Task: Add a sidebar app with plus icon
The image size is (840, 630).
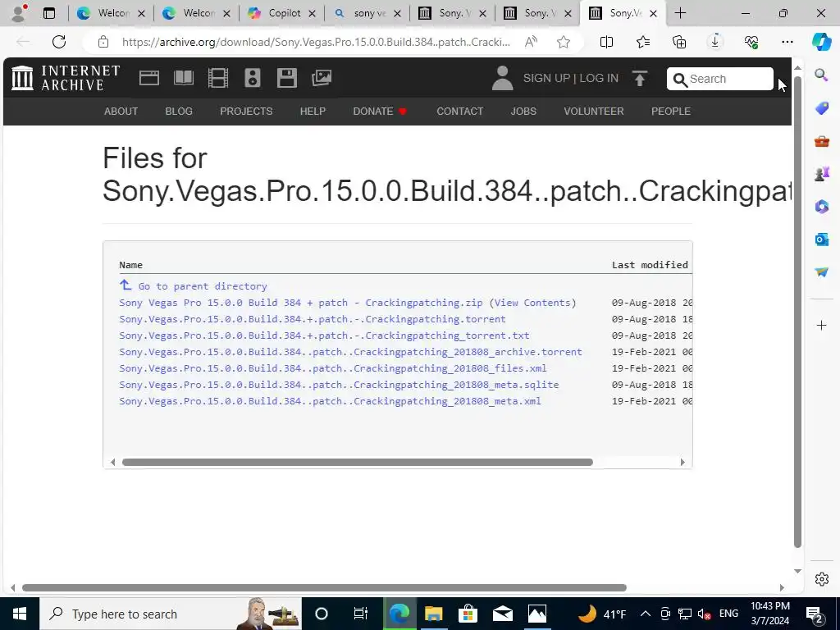Action: [x=821, y=325]
